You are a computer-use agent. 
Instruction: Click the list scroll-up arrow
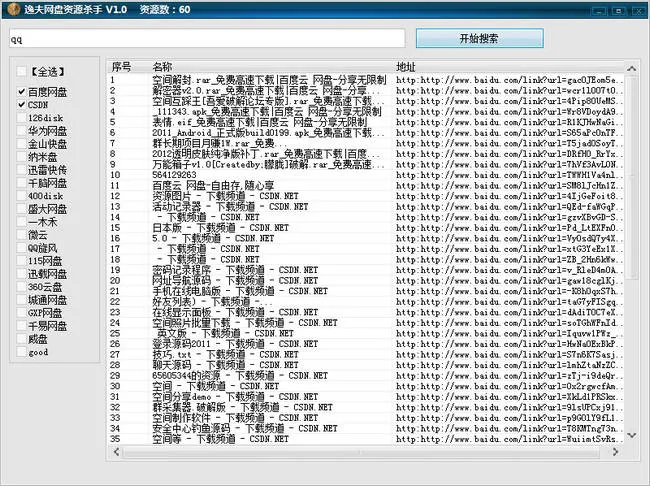click(631, 68)
